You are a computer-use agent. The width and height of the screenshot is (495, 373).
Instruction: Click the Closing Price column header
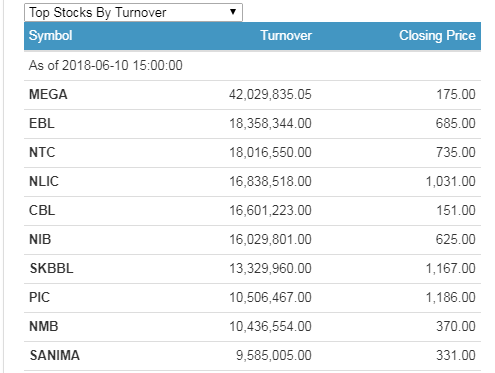tap(437, 36)
